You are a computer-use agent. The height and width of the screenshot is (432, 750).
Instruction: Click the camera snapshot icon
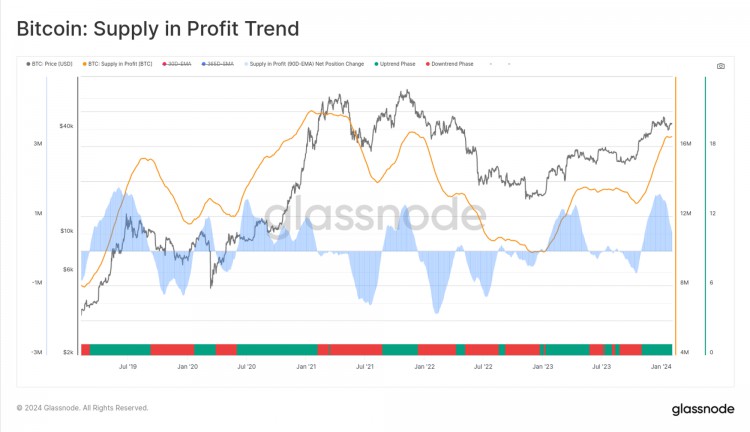pos(720,66)
